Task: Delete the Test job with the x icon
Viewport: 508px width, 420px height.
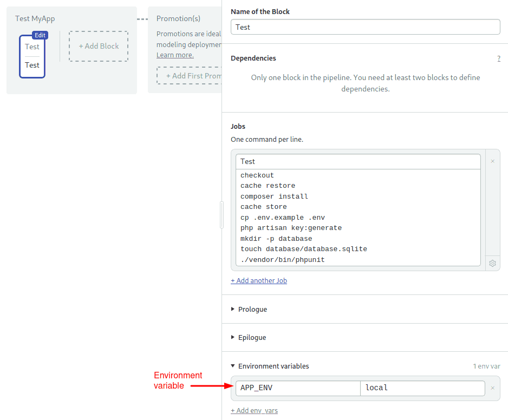Action: [x=492, y=161]
